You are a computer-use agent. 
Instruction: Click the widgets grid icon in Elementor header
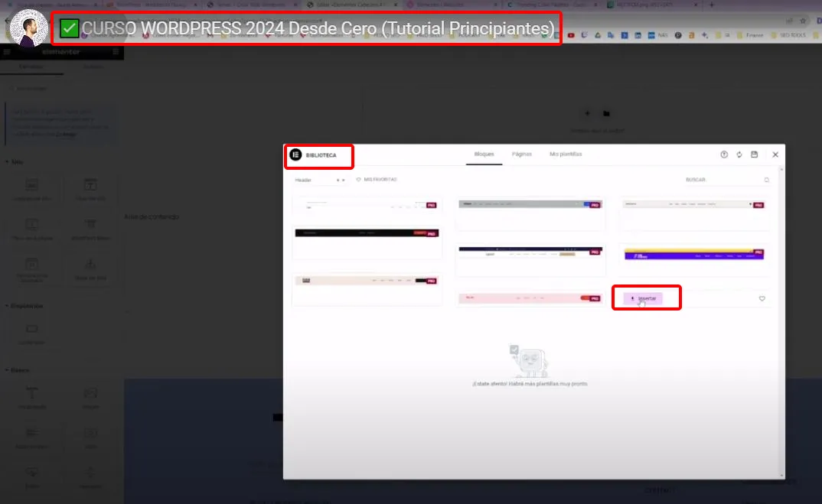coord(116,52)
